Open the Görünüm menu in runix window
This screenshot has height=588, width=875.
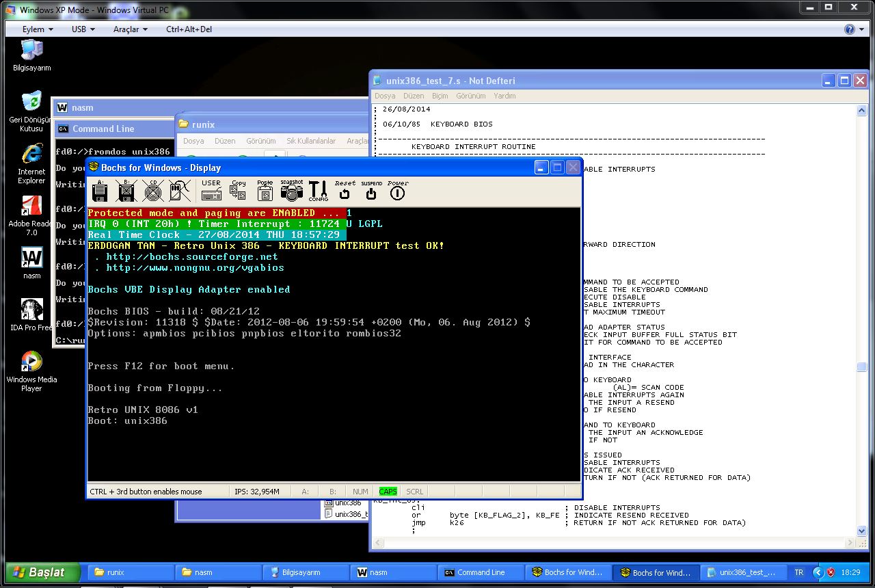[x=260, y=141]
